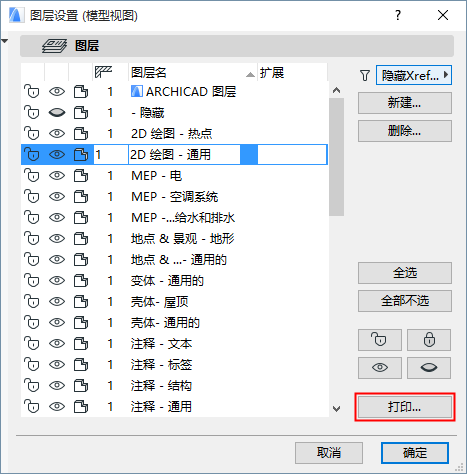
Task: Lock the MEP - 电 layer
Action: click(x=32, y=175)
